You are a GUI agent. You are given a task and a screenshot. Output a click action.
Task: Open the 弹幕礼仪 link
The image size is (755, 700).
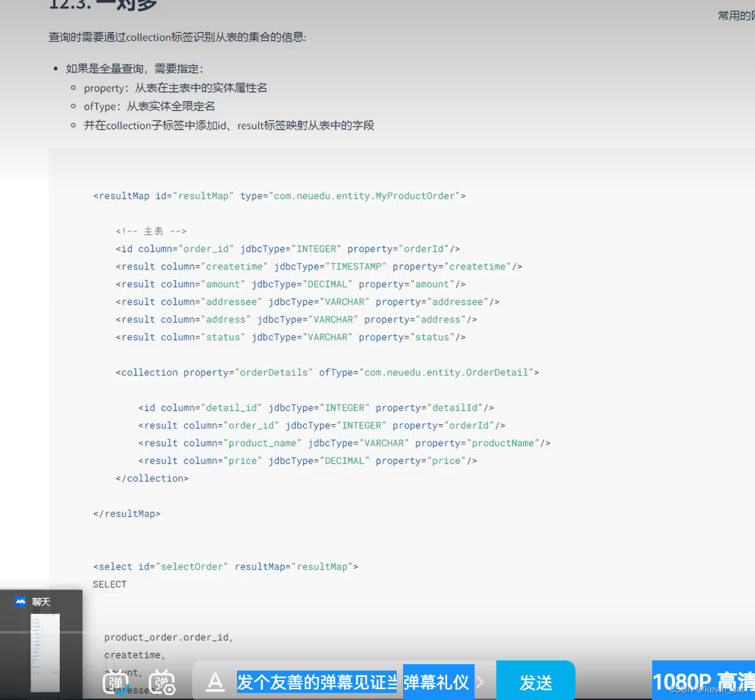(x=436, y=682)
